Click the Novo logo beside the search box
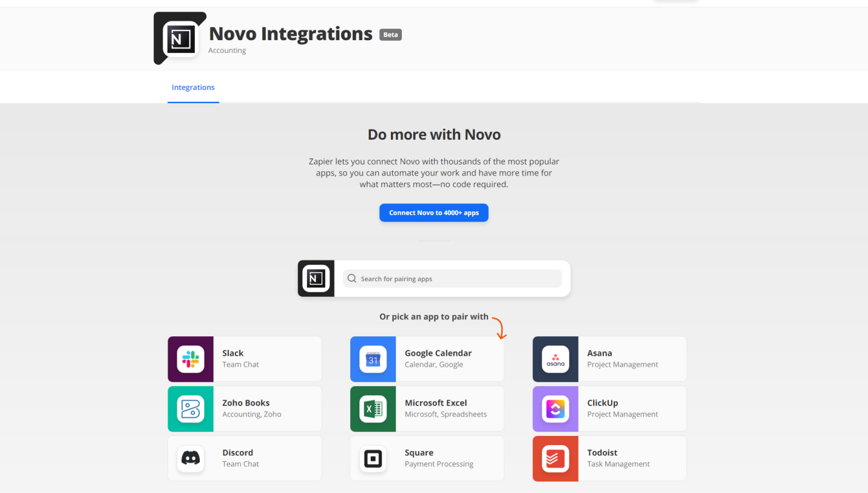 tap(316, 279)
